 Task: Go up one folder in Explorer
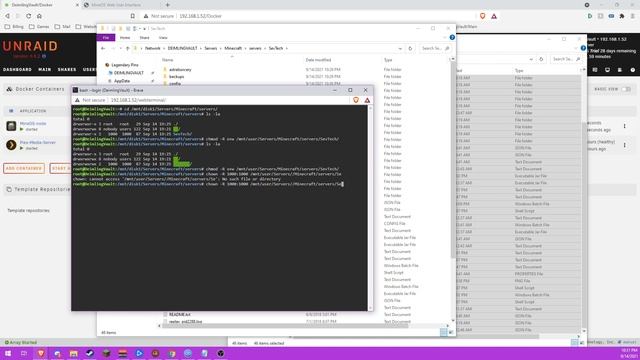point(127,48)
